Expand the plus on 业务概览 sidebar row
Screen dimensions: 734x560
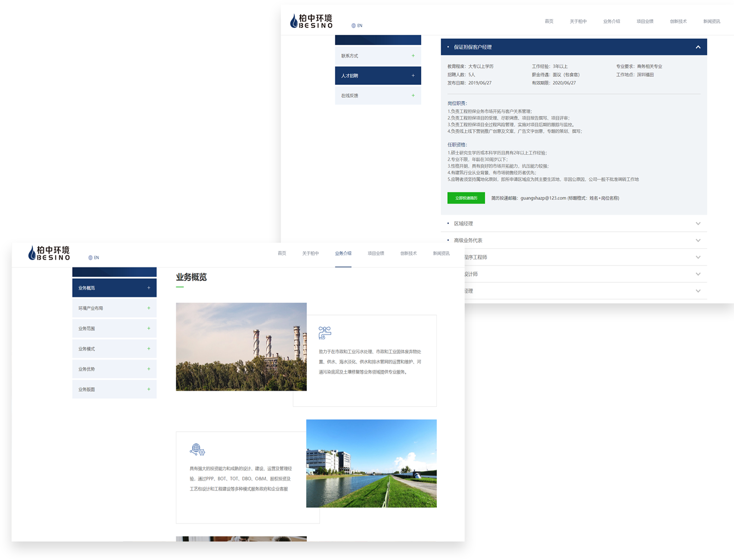tap(149, 288)
